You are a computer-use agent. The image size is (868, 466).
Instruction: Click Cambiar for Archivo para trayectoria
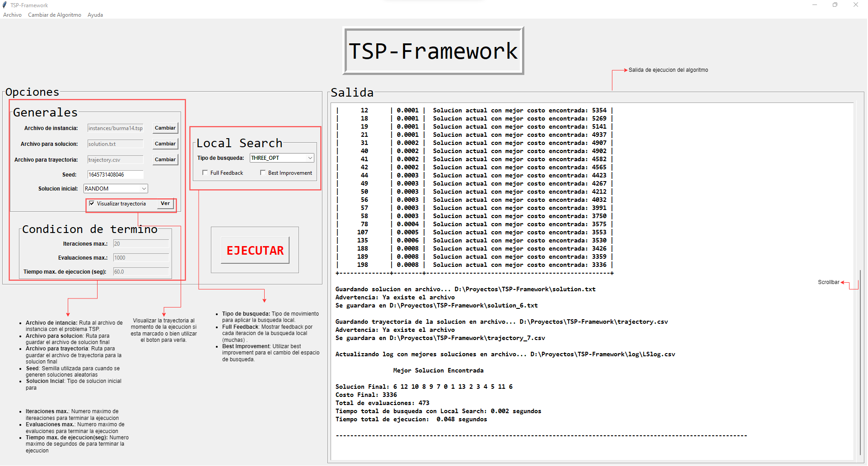pos(165,160)
